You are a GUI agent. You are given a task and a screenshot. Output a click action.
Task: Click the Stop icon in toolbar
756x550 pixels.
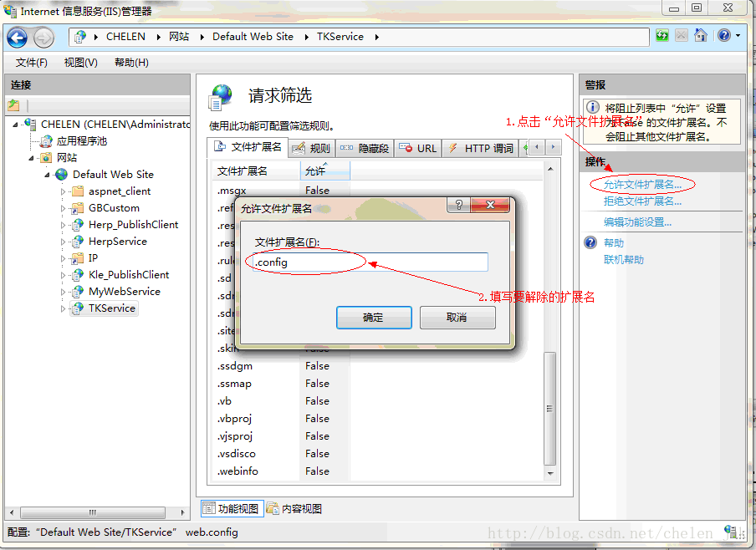(682, 36)
